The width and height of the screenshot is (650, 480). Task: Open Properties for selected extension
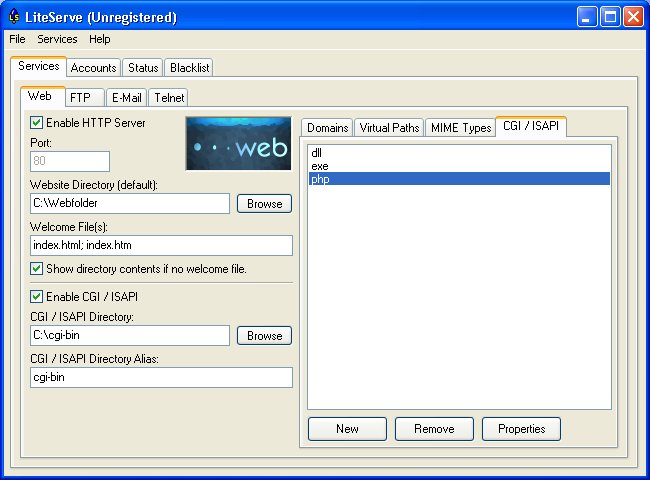pos(521,429)
